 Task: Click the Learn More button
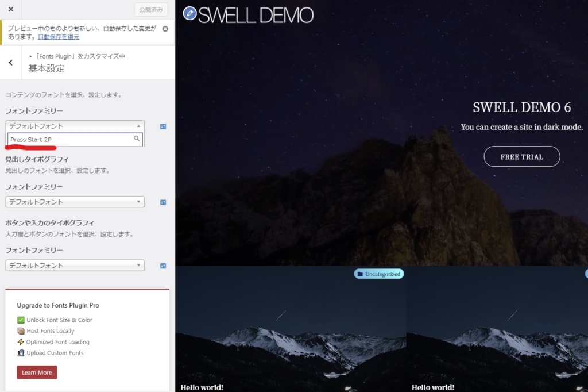pos(37,372)
